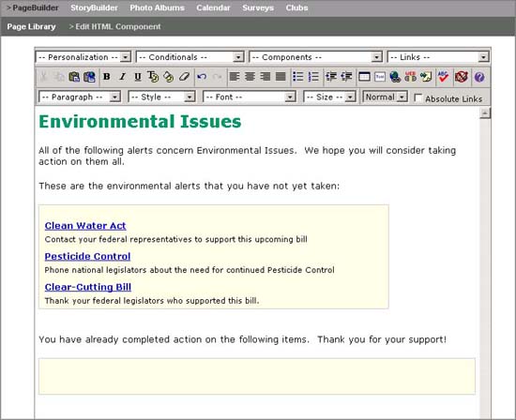Screen dimensions: 516x420
Task: Go to the Photo Albums tab
Action: [x=157, y=7]
